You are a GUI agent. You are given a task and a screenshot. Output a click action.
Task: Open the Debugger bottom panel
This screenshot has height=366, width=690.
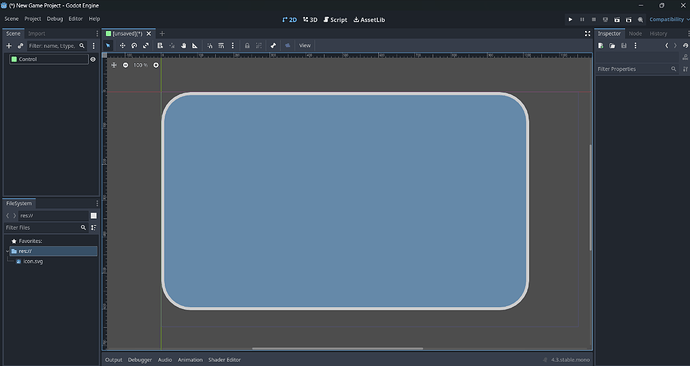[x=139, y=360]
